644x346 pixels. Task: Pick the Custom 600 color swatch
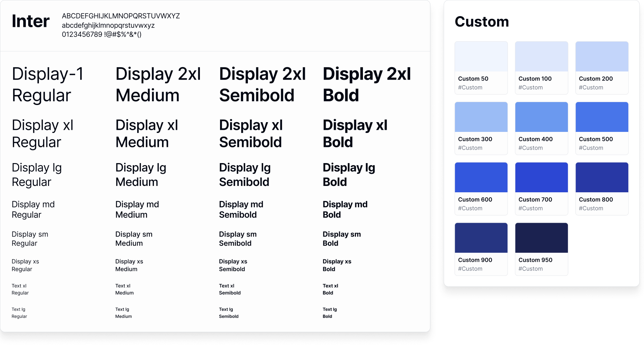(x=481, y=178)
